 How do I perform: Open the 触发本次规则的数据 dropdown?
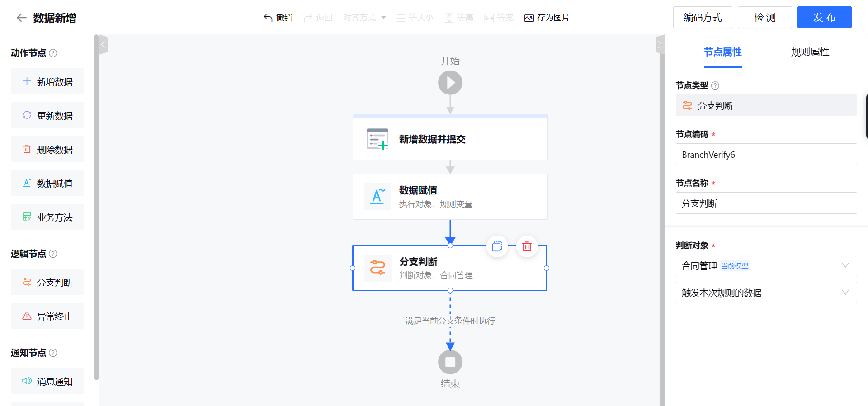(x=766, y=293)
